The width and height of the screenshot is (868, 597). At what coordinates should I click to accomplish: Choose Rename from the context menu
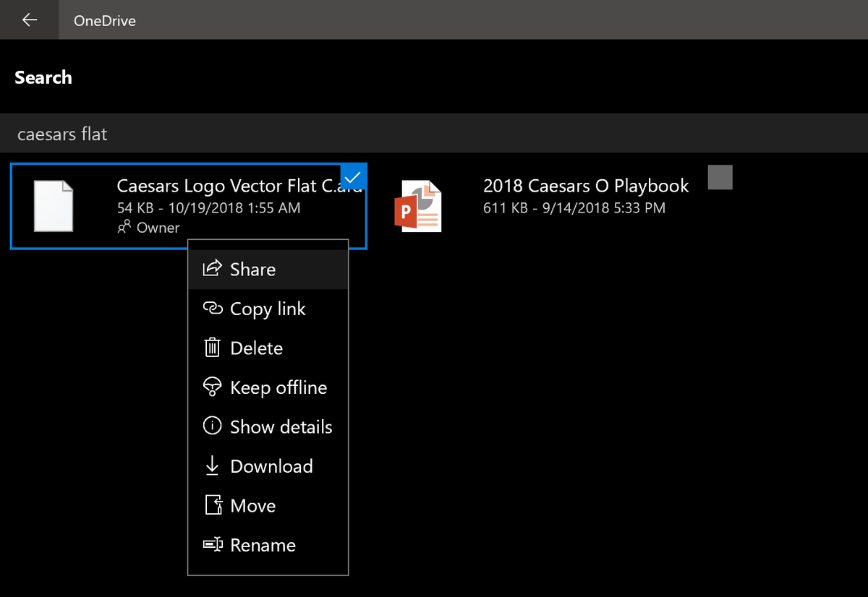tap(263, 545)
